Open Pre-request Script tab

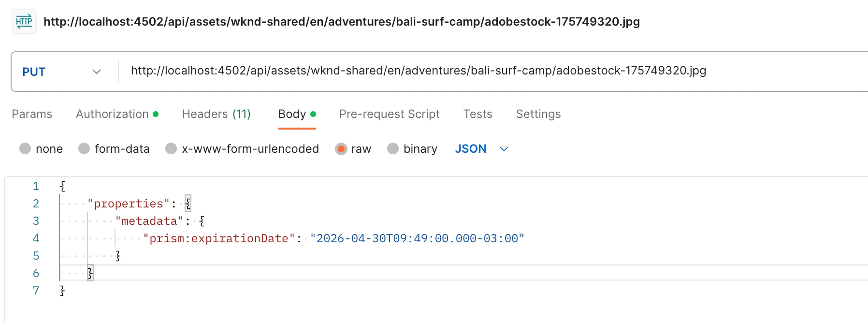(x=389, y=114)
